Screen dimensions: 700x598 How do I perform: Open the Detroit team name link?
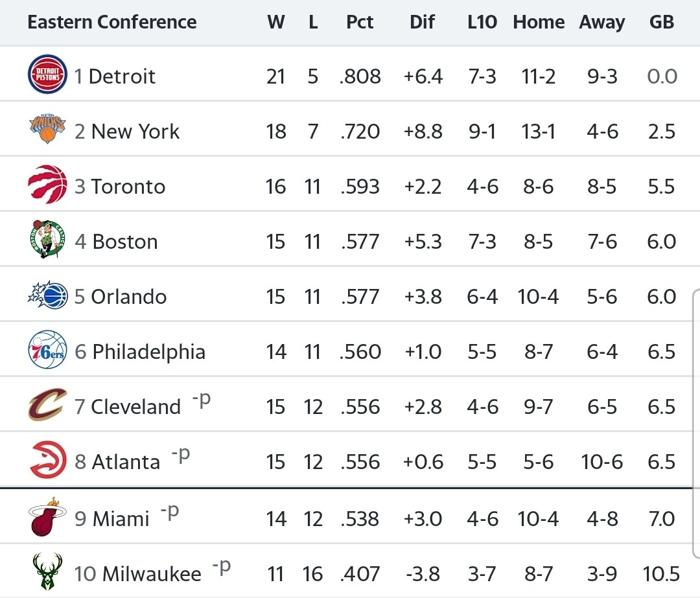(x=122, y=76)
